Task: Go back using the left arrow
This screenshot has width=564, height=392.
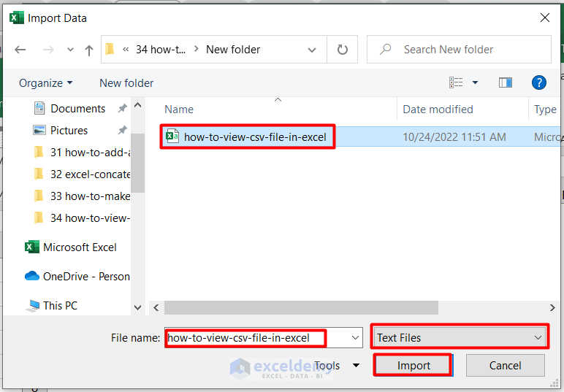Action: point(20,50)
